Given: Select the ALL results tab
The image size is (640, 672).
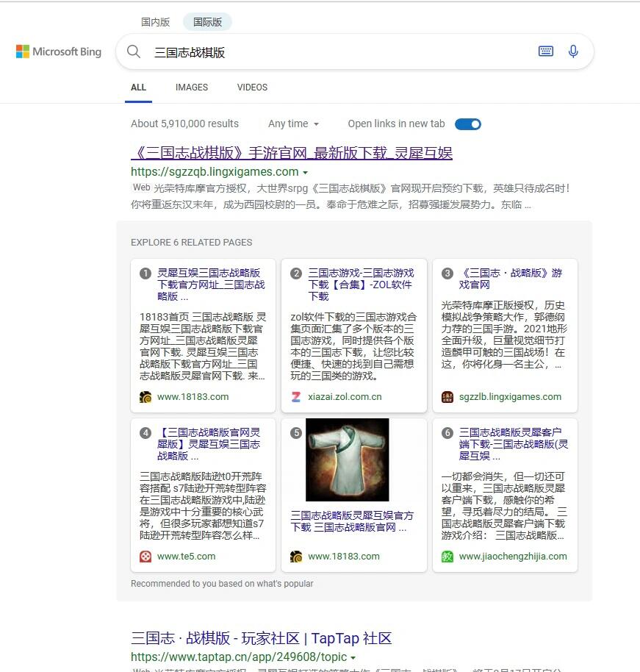Looking at the screenshot, I should pos(138,87).
